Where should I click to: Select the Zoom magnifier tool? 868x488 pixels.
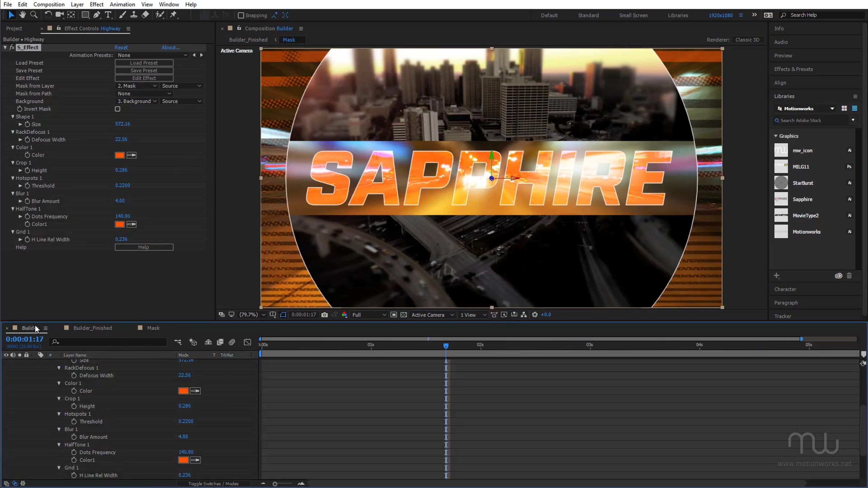34,15
